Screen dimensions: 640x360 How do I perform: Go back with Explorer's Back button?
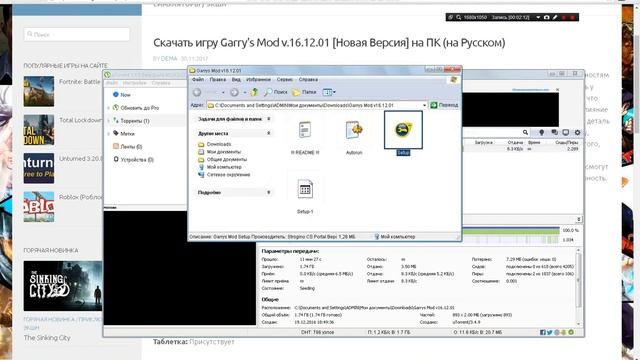click(197, 92)
